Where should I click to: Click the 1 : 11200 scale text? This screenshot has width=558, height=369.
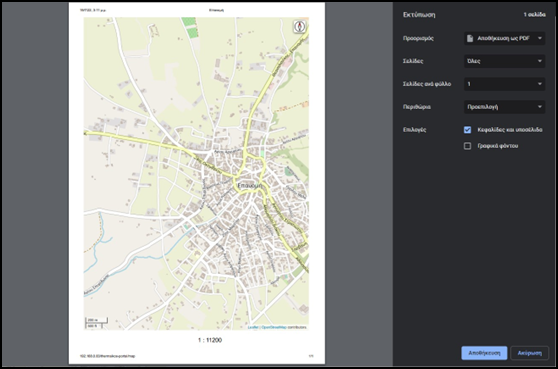tap(210, 340)
